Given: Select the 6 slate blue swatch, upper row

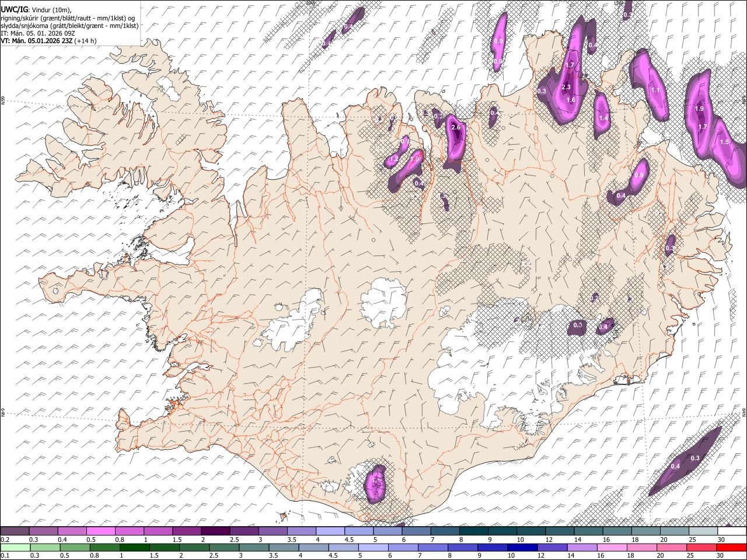Looking at the screenshot, I should (x=416, y=531).
